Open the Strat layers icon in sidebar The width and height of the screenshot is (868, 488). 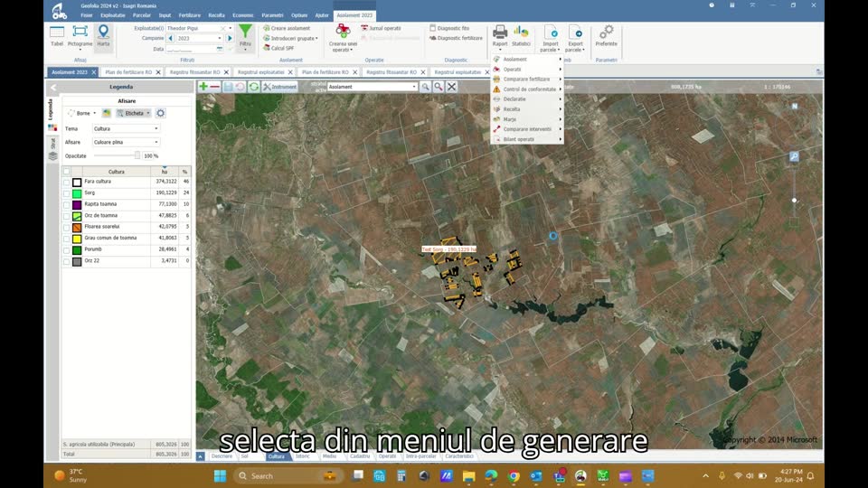coord(52,156)
